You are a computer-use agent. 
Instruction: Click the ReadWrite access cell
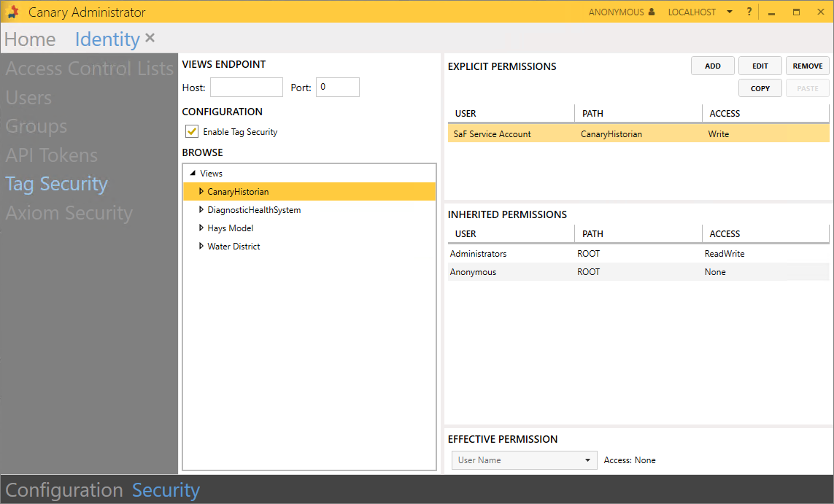point(725,254)
